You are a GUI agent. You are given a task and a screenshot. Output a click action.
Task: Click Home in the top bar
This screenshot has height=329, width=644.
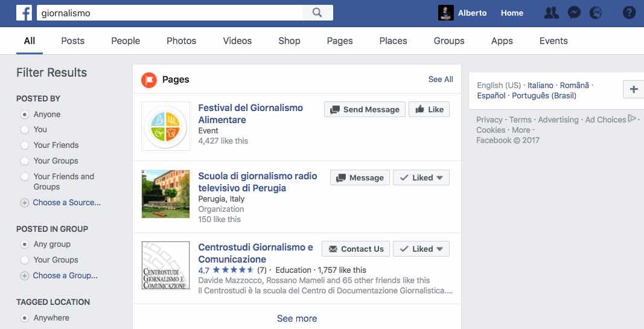(x=512, y=13)
